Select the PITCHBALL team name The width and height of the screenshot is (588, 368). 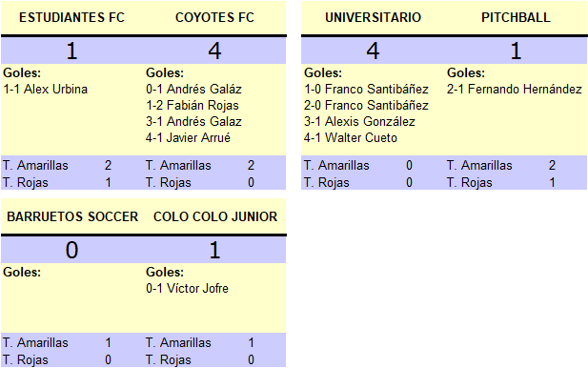pos(516,17)
